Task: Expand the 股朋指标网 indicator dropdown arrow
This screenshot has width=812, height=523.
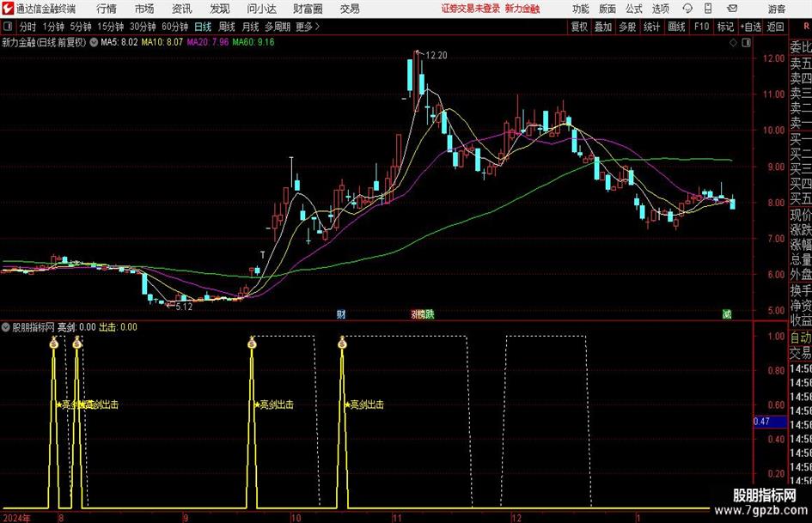Action: click(6, 327)
